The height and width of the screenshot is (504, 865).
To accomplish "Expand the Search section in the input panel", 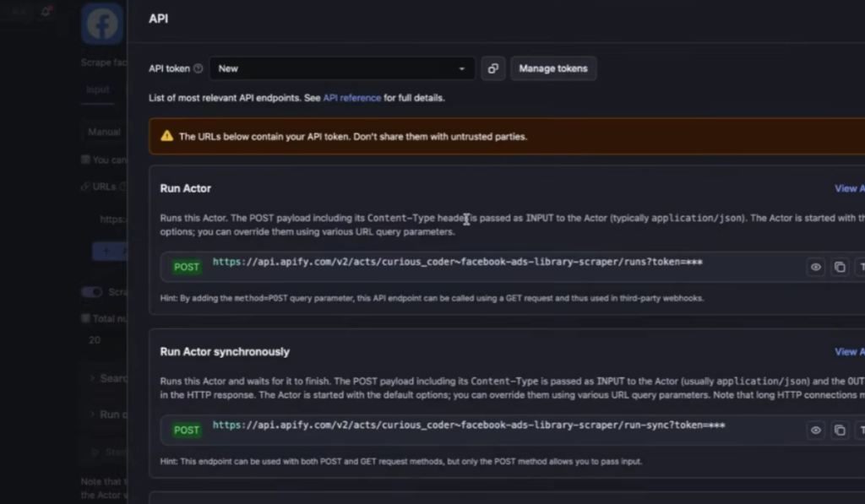I will [x=108, y=378].
